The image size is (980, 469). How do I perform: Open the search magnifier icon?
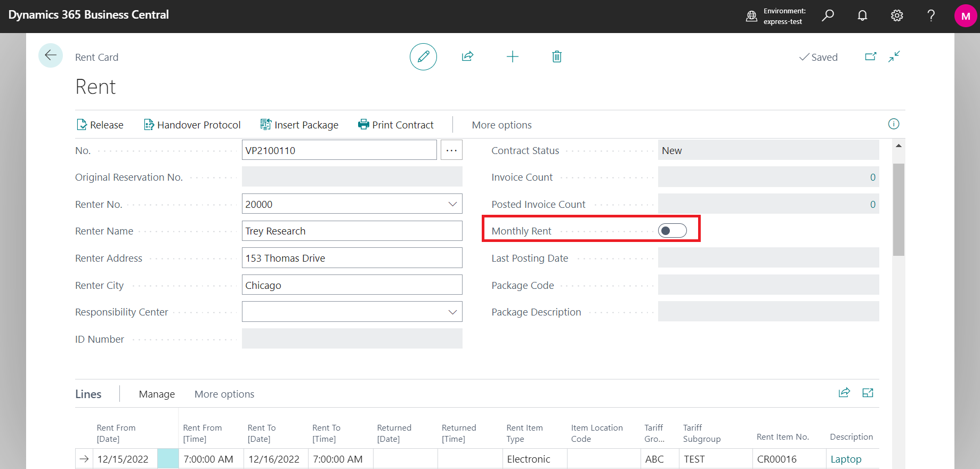point(828,15)
